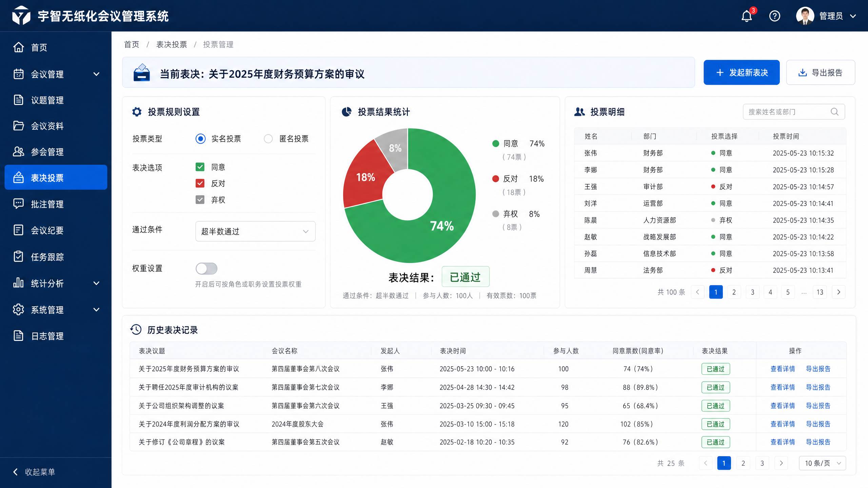Open the help question-mark icon
Image resolution: width=868 pixels, height=488 pixels.
775,16
